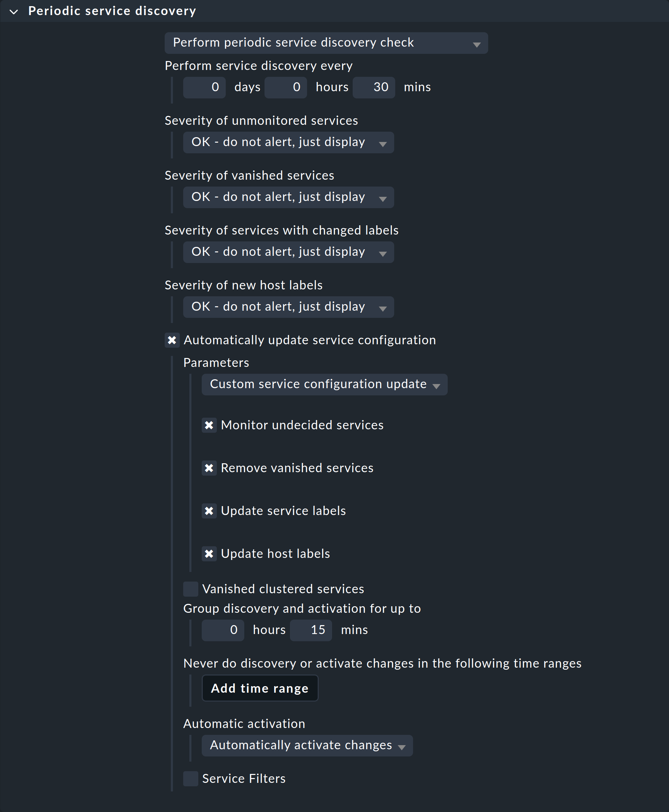Open the Perform periodic service discovery check dropdown

point(327,43)
